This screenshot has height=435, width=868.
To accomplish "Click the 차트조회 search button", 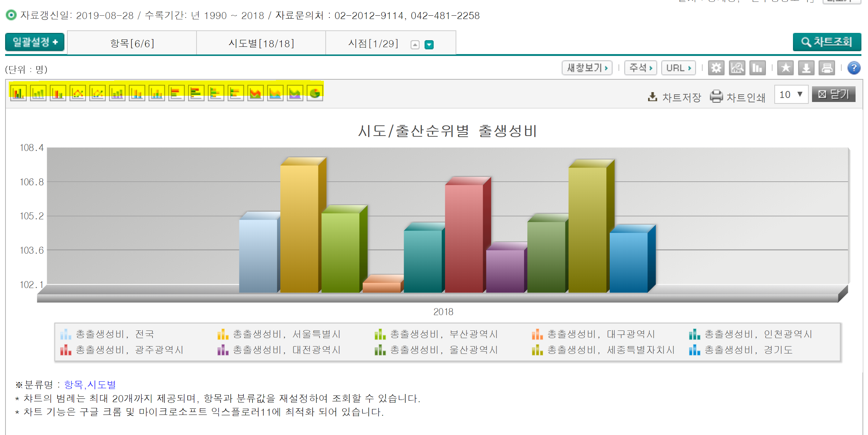I will tap(827, 42).
